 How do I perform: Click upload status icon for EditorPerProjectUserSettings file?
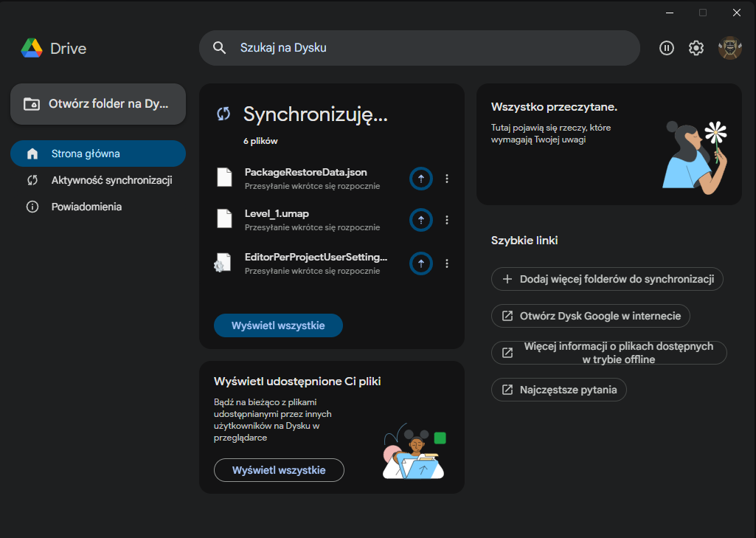[421, 263]
